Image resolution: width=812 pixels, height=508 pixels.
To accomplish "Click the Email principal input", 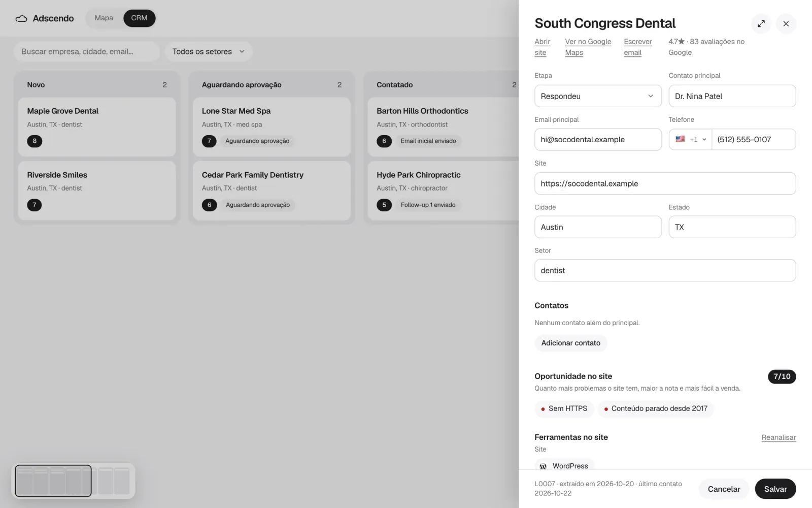I will tap(598, 139).
